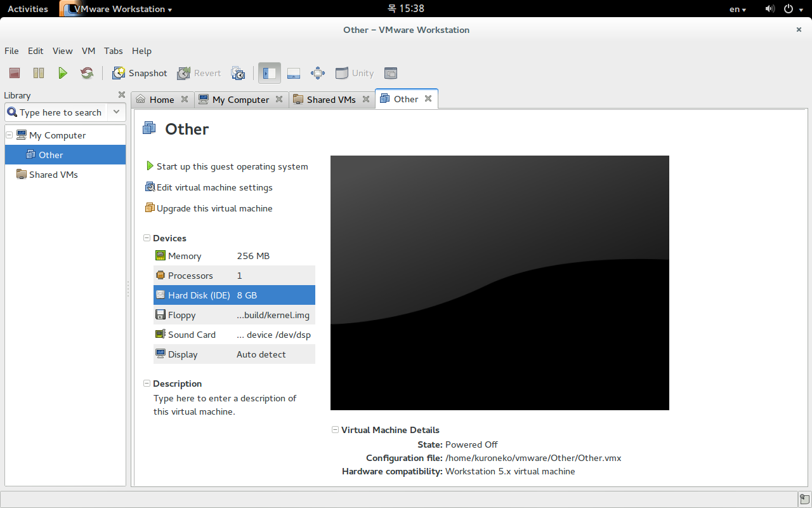Click the Revert toolbar button
Screen dimensions: 812x508
tap(199, 73)
